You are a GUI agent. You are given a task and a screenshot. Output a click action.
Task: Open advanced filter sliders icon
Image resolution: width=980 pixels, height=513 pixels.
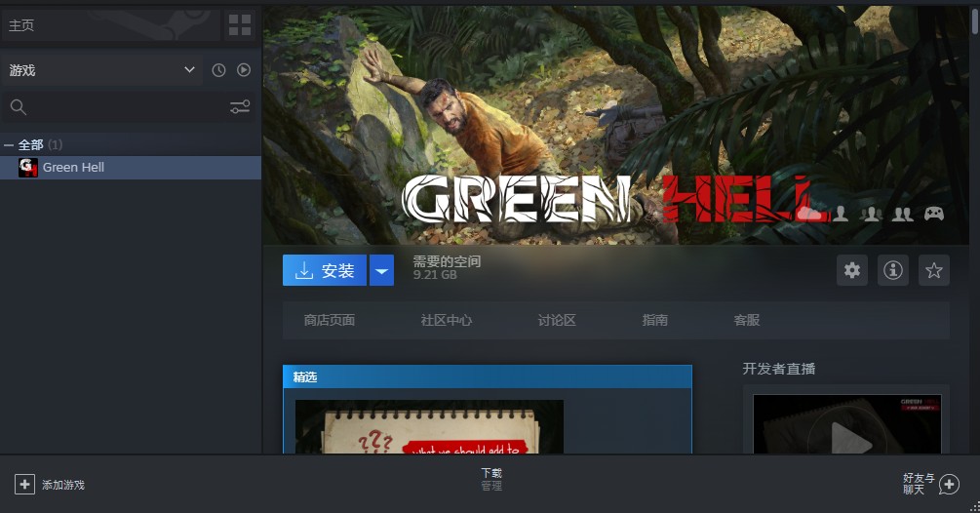click(x=240, y=107)
